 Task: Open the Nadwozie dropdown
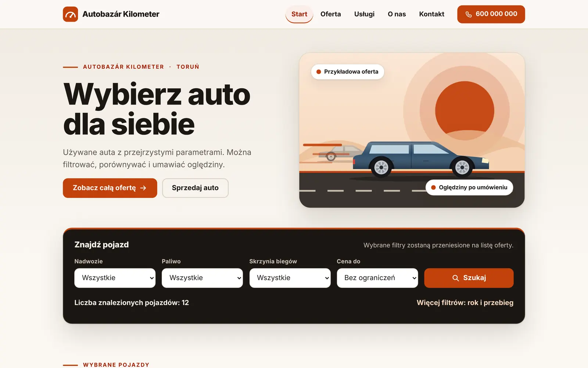[115, 278]
